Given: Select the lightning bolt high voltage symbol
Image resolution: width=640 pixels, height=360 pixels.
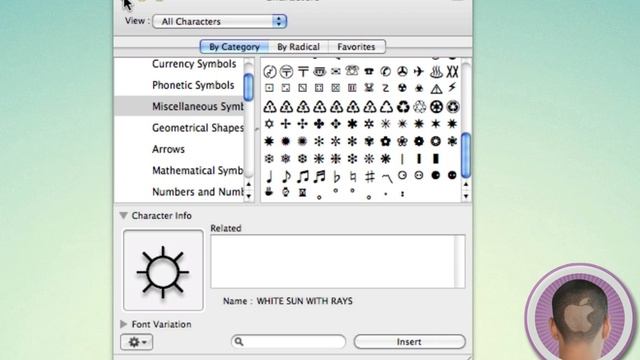Looking at the screenshot, I should tap(452, 87).
